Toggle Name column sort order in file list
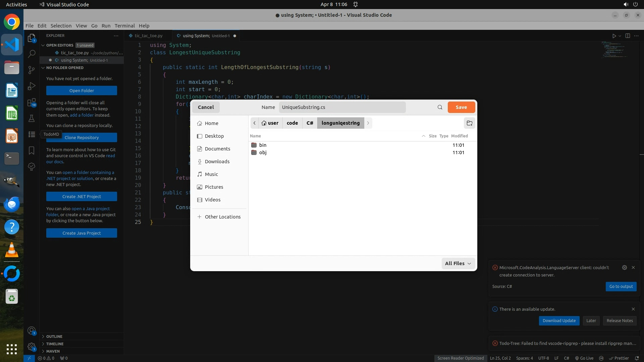644x362 pixels. point(255,136)
